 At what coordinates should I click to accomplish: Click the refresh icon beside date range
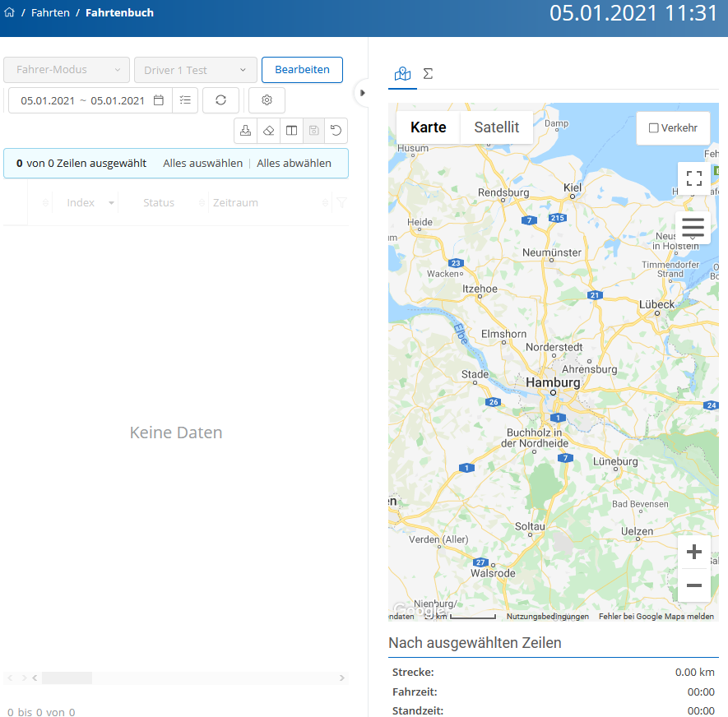click(220, 100)
